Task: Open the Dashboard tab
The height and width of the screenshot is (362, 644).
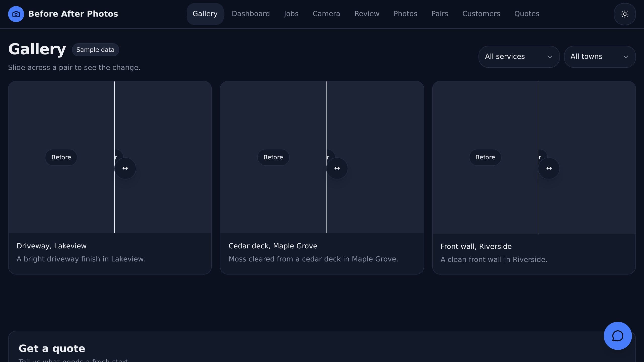Action: point(251,14)
